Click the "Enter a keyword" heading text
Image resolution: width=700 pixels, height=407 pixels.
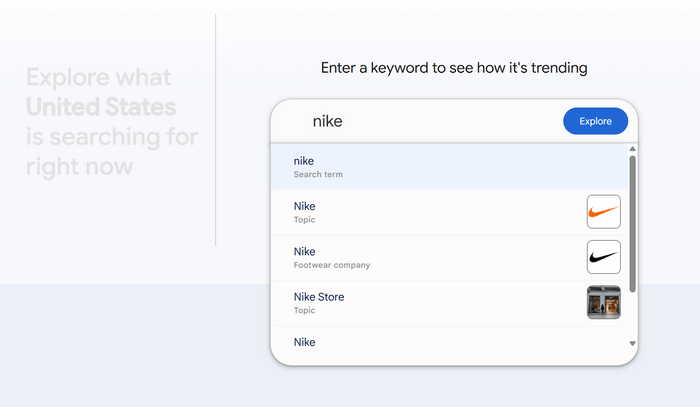[x=454, y=68]
